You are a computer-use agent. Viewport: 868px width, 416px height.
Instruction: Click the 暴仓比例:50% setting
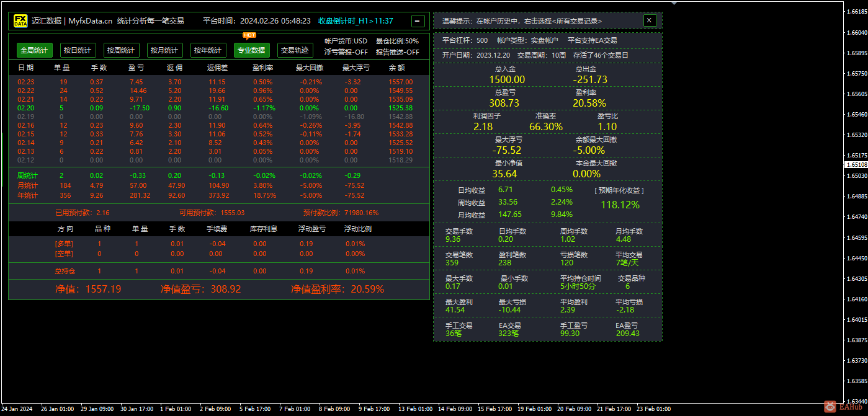coord(397,41)
